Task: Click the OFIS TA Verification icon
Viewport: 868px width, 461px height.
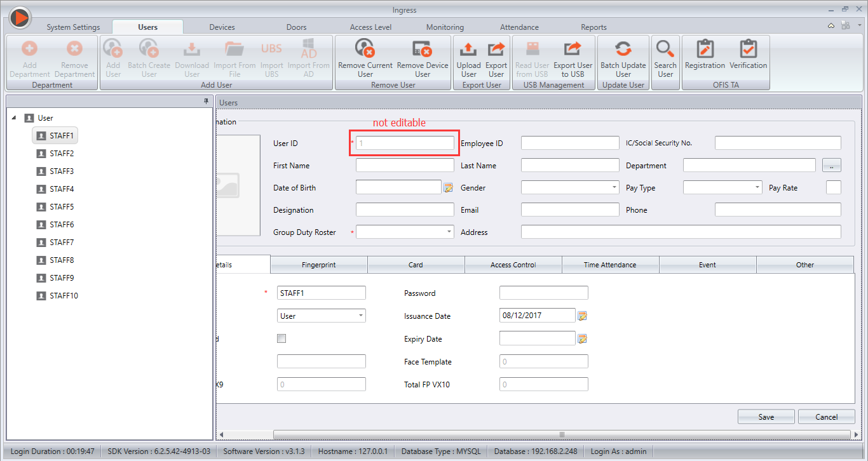Action: pyautogui.click(x=748, y=50)
